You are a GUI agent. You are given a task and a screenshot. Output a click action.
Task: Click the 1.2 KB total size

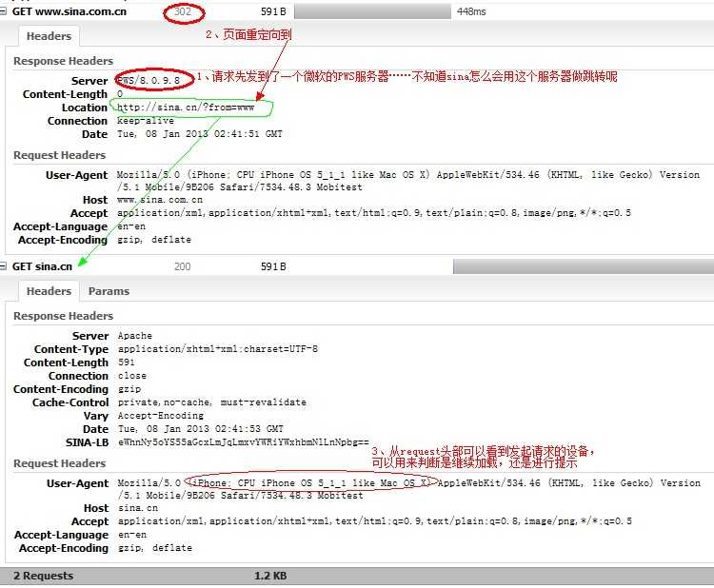[x=270, y=576]
